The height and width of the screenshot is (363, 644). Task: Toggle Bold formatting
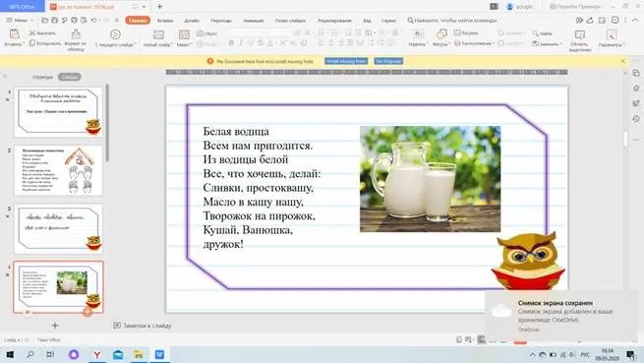tap(231, 43)
